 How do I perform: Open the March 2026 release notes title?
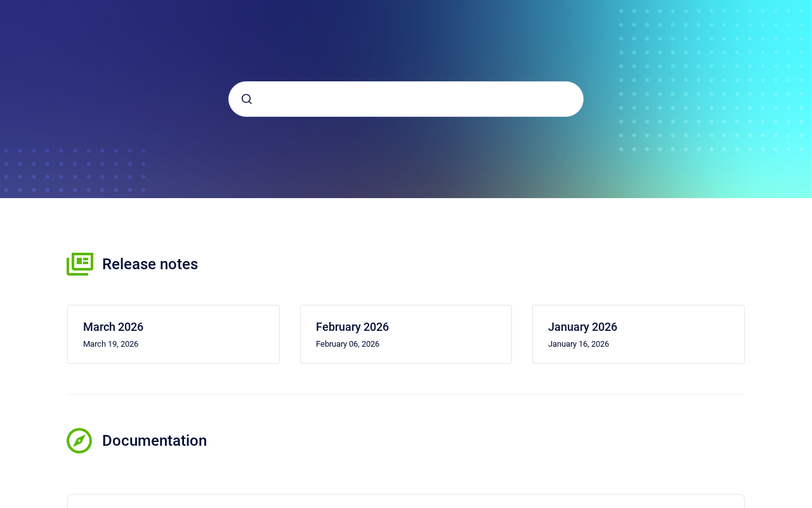[x=113, y=327]
